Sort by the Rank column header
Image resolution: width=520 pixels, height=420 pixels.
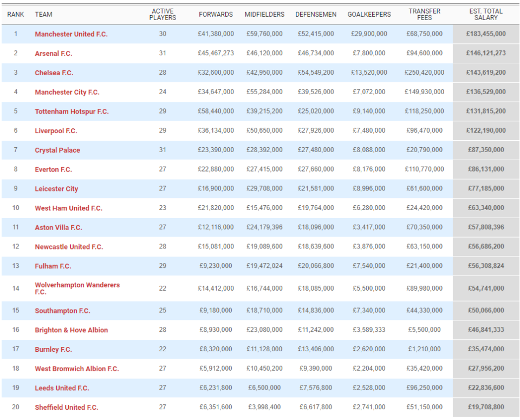15,15
